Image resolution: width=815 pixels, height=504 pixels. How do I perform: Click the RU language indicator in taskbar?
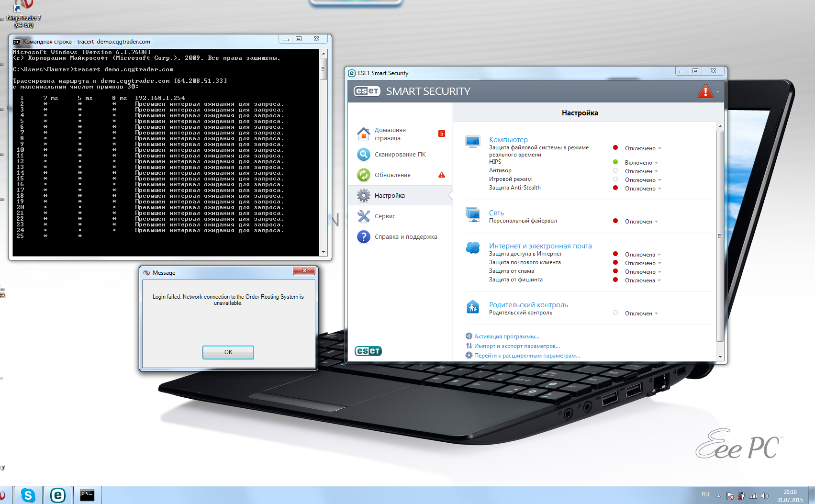click(705, 494)
